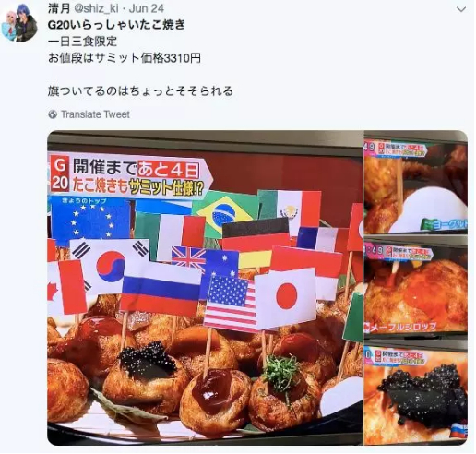This screenshot has height=454, width=476.
Task: Click the globe icon beside Translate Tweet
Action: click(53, 114)
